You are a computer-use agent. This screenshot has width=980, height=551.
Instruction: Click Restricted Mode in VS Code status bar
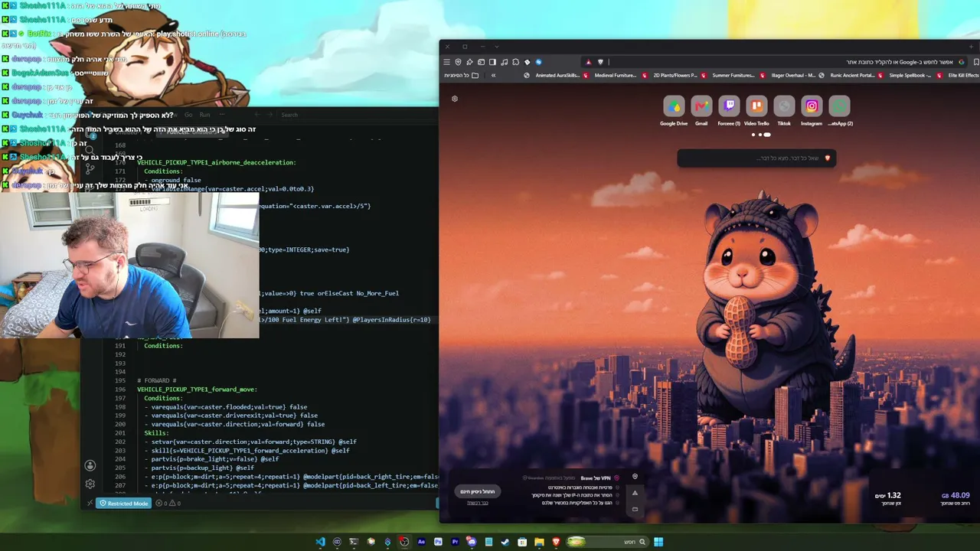(x=123, y=504)
